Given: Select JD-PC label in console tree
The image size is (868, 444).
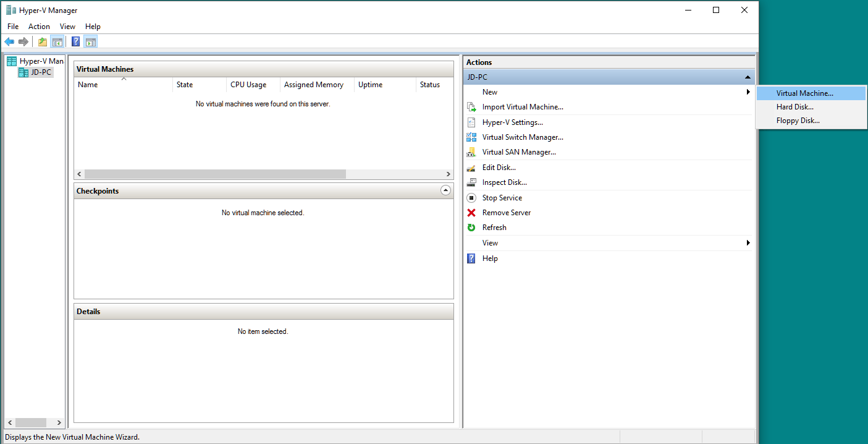Looking at the screenshot, I should coord(41,72).
